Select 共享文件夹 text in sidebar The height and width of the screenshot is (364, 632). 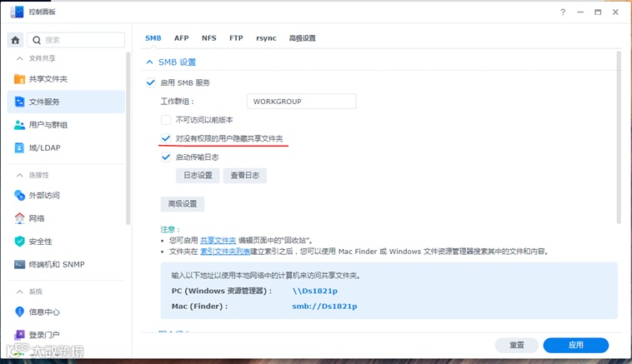click(x=48, y=79)
